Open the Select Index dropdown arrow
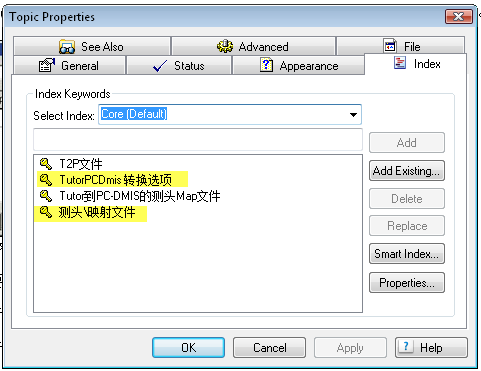 pyautogui.click(x=353, y=115)
